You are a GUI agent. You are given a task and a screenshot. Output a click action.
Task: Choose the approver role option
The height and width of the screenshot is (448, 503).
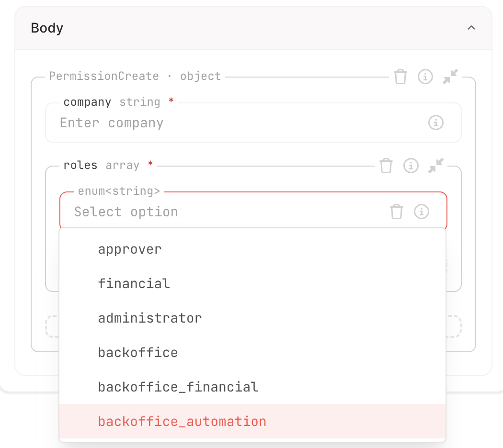(130, 249)
